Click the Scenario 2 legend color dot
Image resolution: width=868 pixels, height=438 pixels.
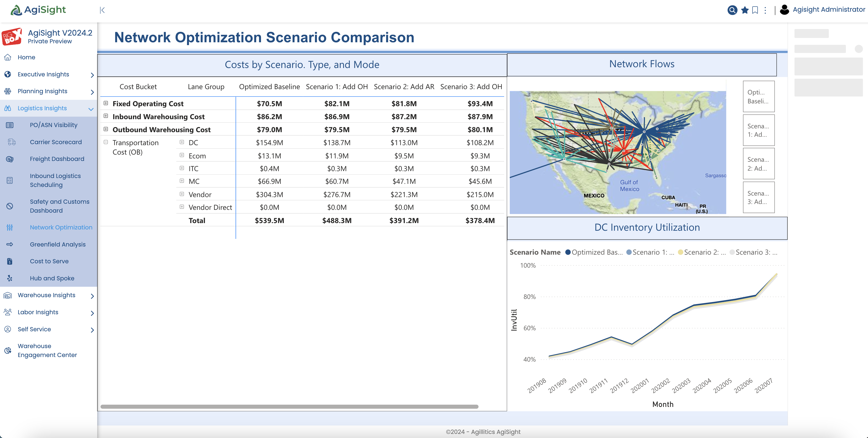[x=680, y=252]
